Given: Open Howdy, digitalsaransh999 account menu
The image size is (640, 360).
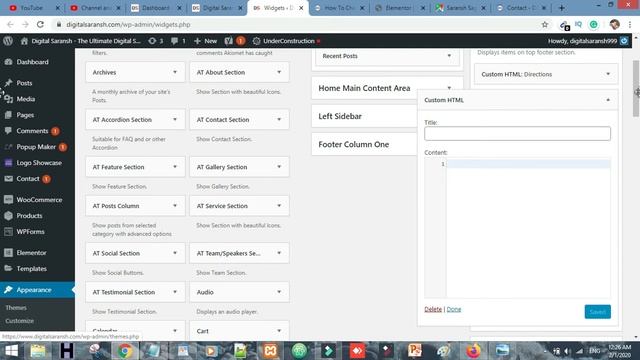Looking at the screenshot, I should (587, 41).
